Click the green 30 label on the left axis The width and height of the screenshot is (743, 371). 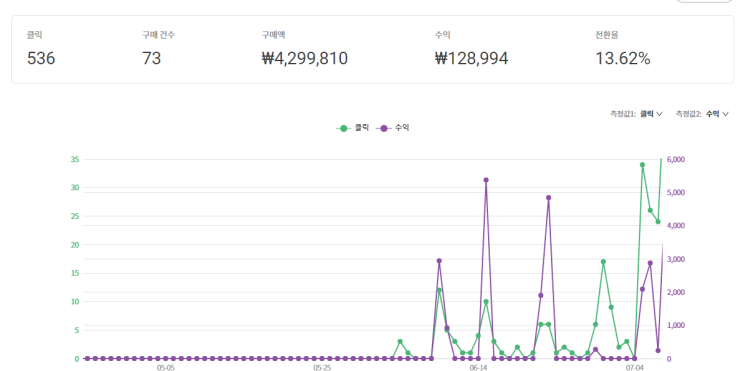(x=74, y=188)
